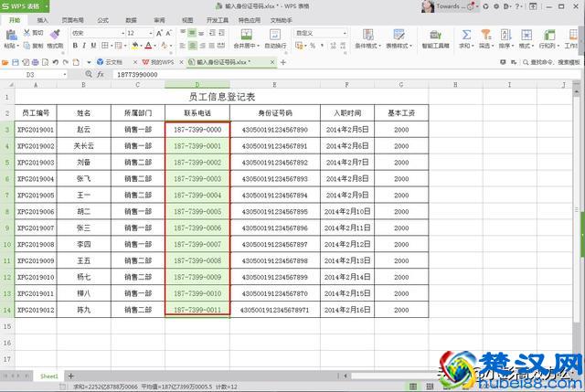This screenshot has height=392, width=585.
Task: Click the Rows and Columns (行和列) icon
Action: pyautogui.click(x=549, y=35)
